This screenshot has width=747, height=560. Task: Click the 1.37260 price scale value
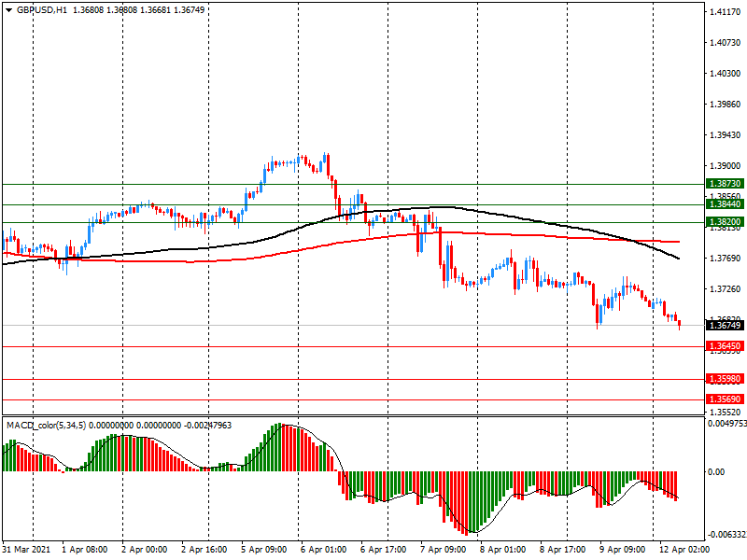tap(726, 289)
